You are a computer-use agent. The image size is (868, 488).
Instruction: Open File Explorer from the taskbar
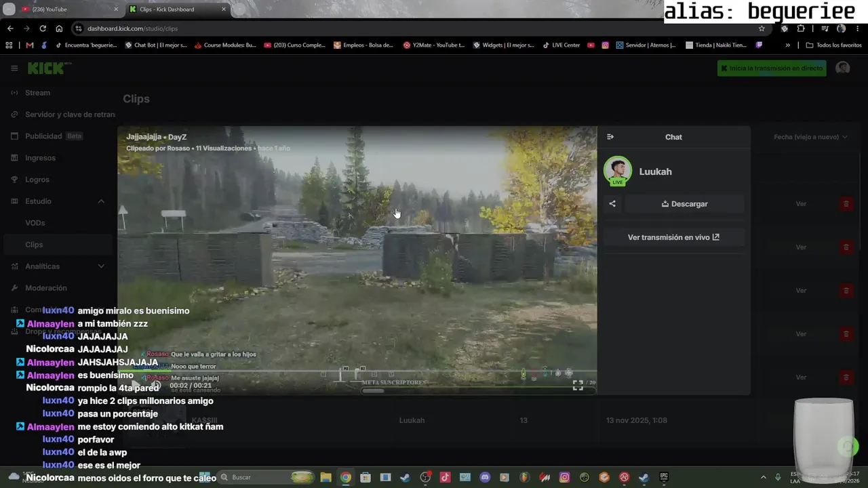[x=325, y=477]
